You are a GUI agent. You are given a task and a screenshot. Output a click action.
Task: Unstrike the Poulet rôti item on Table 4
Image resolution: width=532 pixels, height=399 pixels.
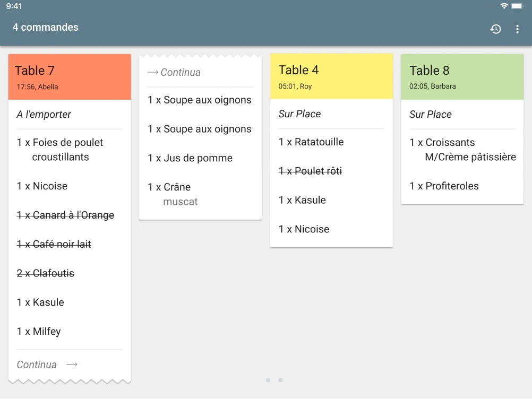[311, 171]
